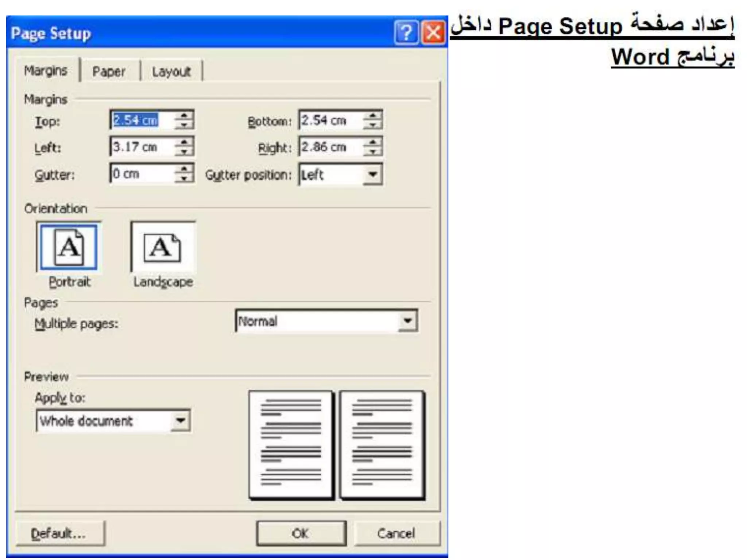747x560 pixels.
Task: Switch to the Paper tab
Action: pos(109,71)
